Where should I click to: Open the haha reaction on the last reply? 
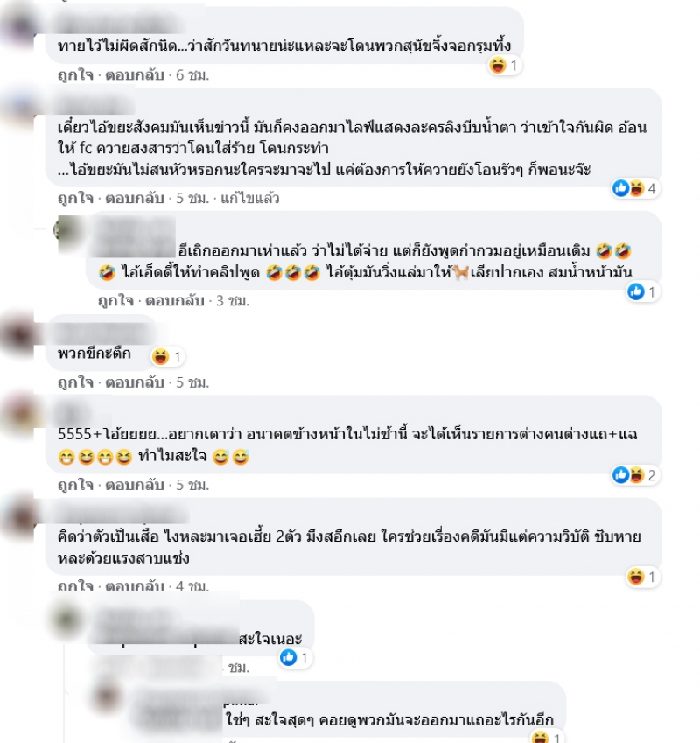[548, 738]
